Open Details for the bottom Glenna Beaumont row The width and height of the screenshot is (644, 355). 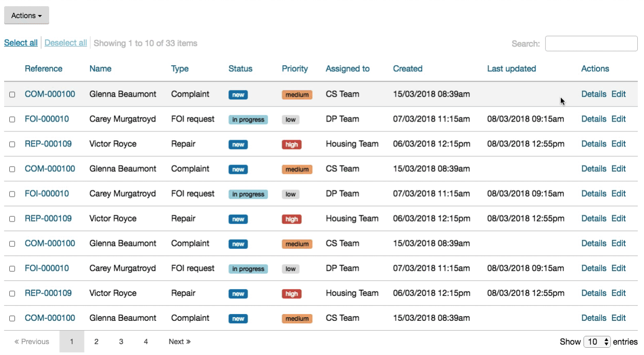(593, 318)
